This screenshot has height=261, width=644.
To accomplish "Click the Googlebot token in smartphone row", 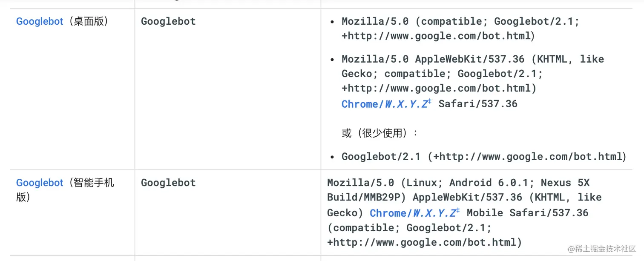I will point(168,183).
